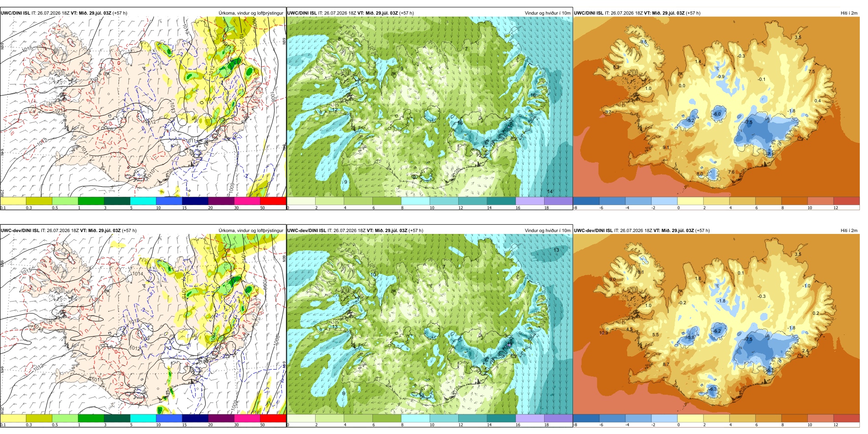Viewport: 868px width, 434px height.
Task: Click the 10.3 temperature label on UWC-dev map
Action: [x=603, y=333]
